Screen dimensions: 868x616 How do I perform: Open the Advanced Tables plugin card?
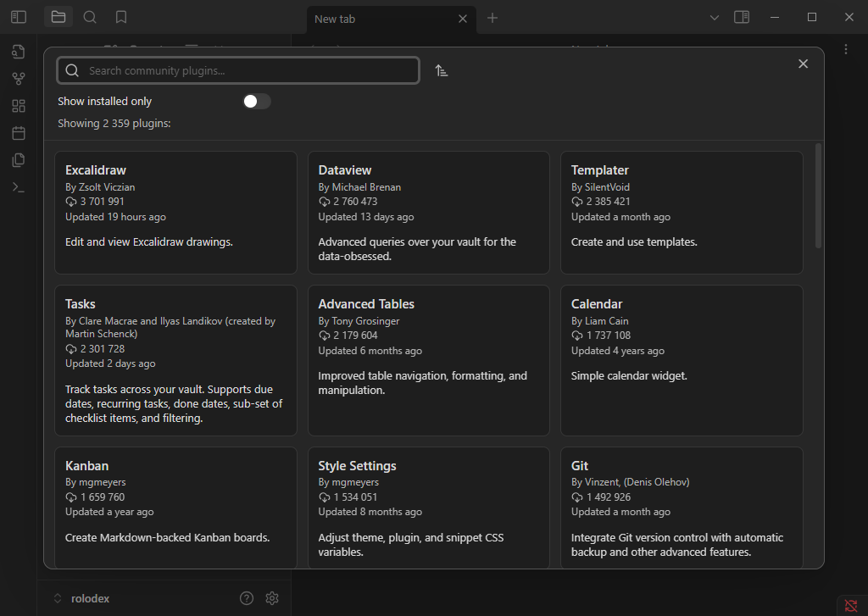[x=428, y=360]
